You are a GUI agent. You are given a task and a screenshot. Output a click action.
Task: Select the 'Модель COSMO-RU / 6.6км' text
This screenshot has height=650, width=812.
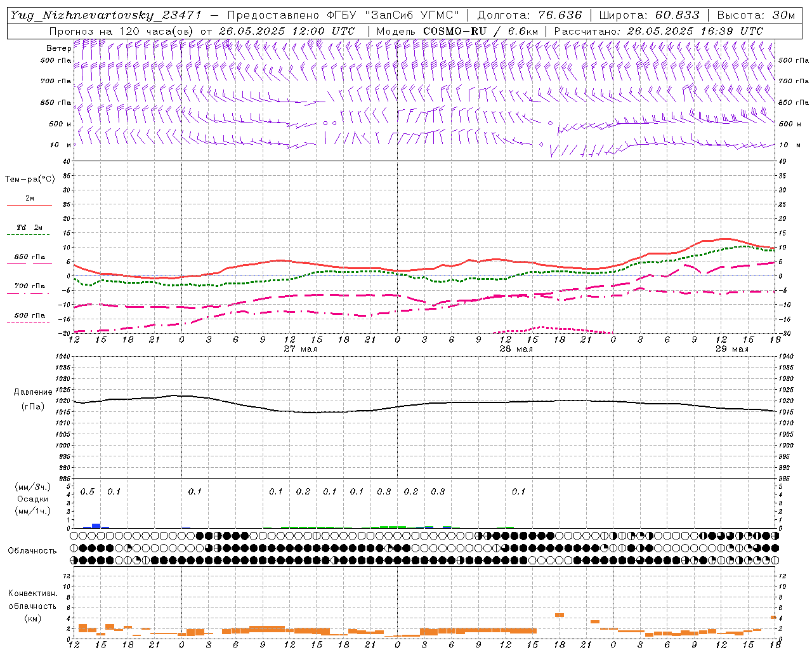(457, 31)
